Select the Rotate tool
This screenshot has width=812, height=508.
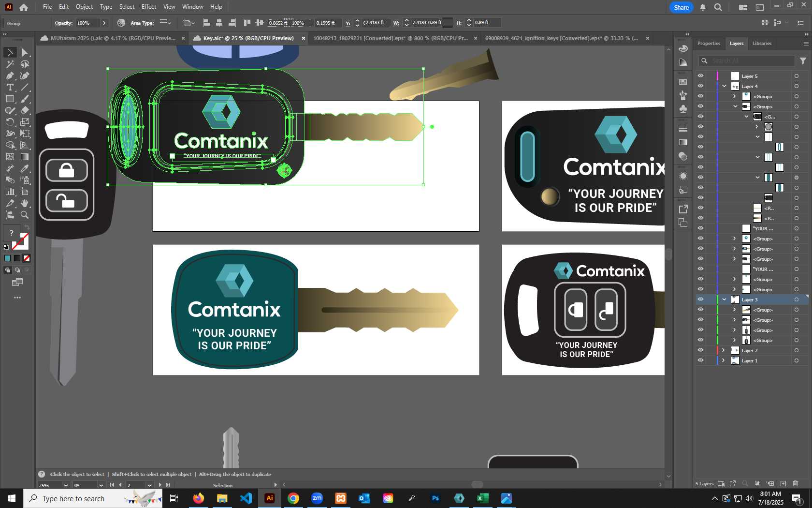point(10,122)
